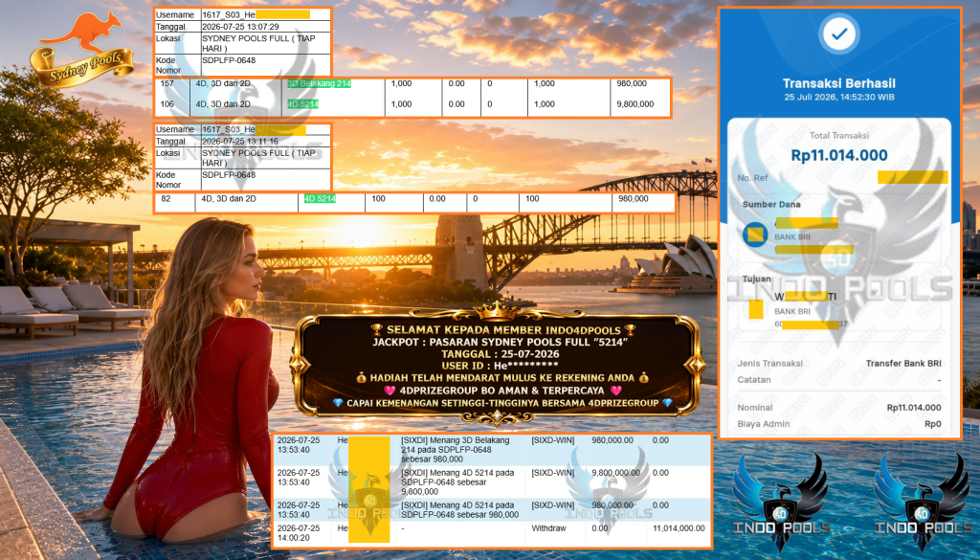Select the Transfer Bank BRI value

coord(903,363)
